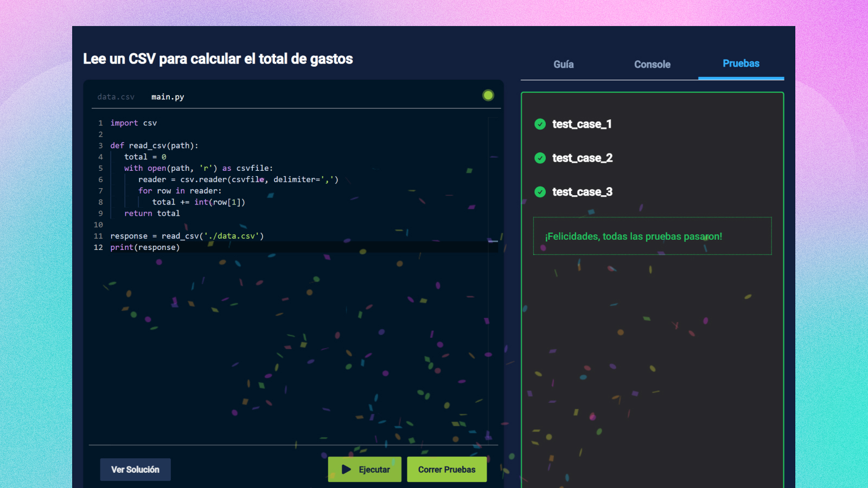This screenshot has height=488, width=868.
Task: Switch to the Console tab
Action: click(652, 65)
